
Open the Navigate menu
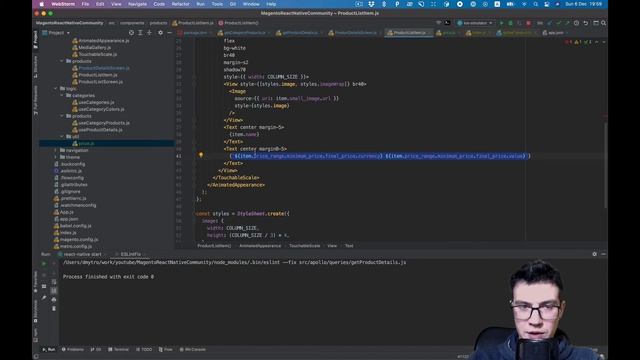[x=137, y=4]
